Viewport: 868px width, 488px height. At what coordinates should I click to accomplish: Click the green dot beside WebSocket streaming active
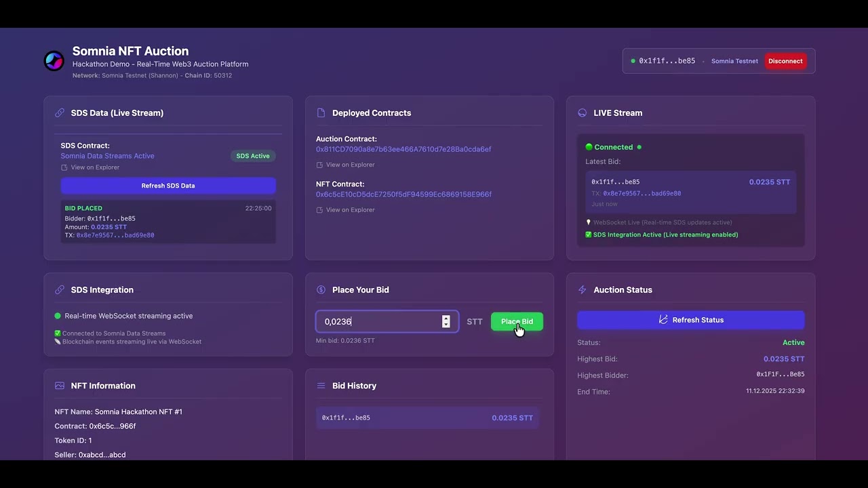click(x=58, y=316)
